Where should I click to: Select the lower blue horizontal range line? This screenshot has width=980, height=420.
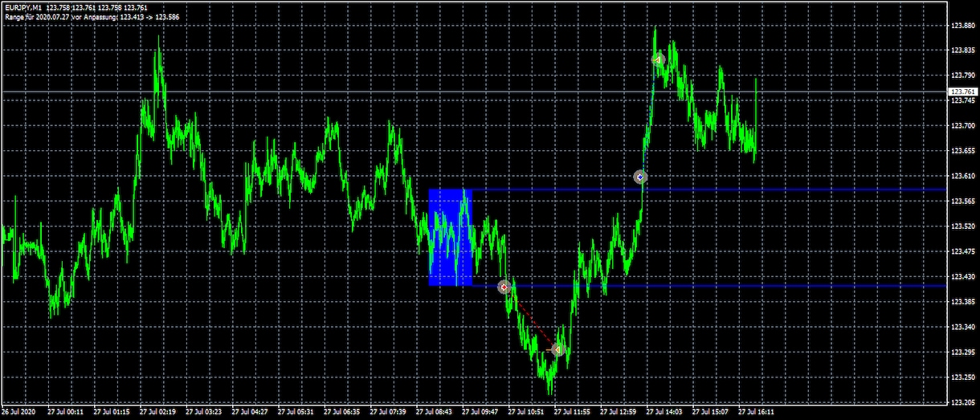tap(708, 286)
